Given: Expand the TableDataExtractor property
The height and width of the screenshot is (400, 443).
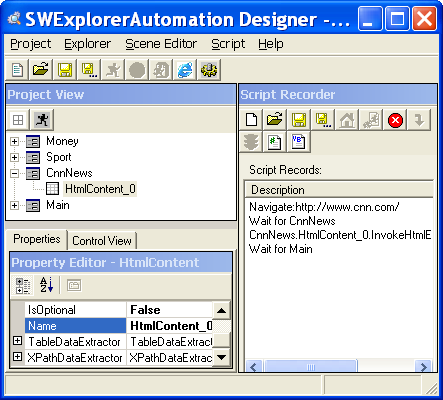Looking at the screenshot, I should (17, 341).
